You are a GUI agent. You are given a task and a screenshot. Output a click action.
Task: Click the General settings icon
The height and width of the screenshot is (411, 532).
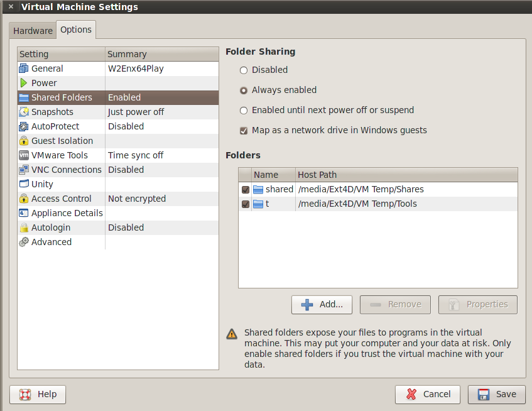(x=24, y=68)
